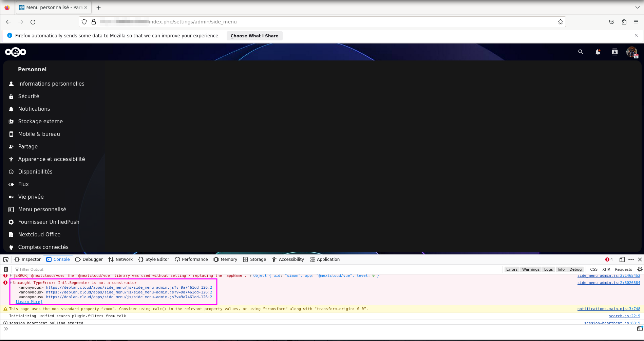The height and width of the screenshot is (341, 644).
Task: Toggle responsive design mode icon
Action: (x=622, y=259)
